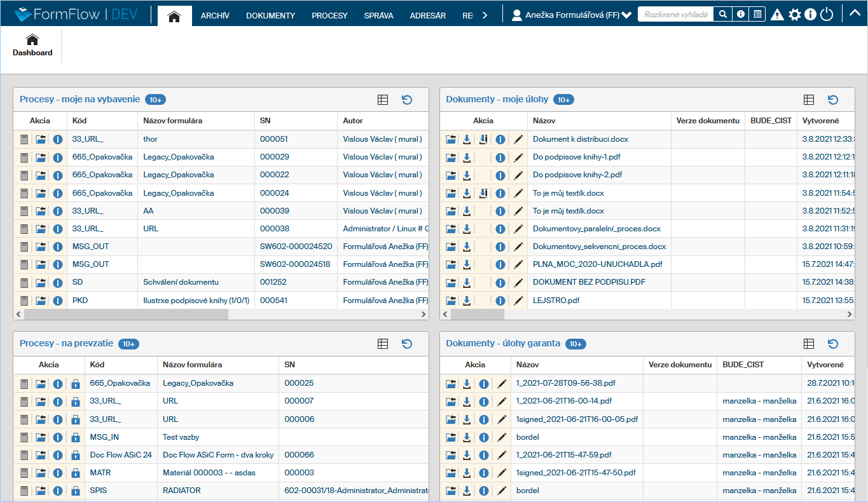Click the info icon for Schválení dokumentu row

[x=57, y=282]
